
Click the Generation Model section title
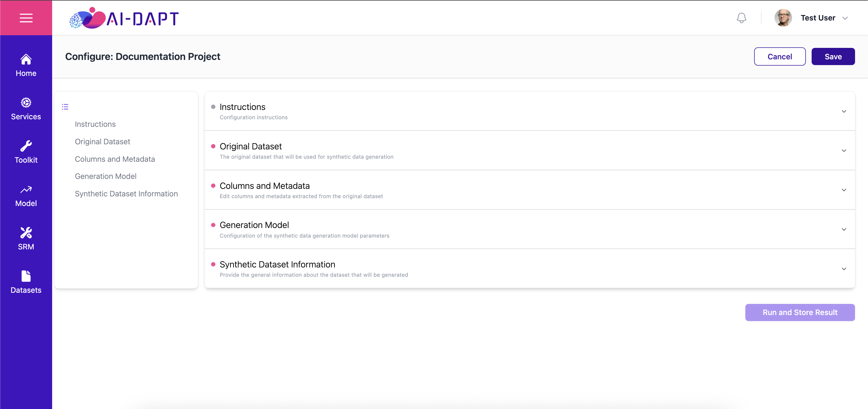[x=254, y=225]
